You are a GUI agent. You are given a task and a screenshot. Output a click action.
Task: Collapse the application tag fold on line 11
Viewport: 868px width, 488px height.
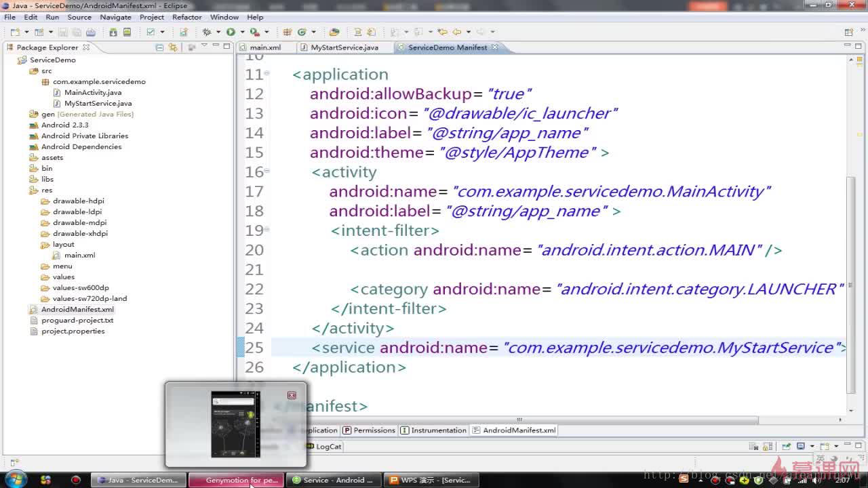[x=267, y=73]
